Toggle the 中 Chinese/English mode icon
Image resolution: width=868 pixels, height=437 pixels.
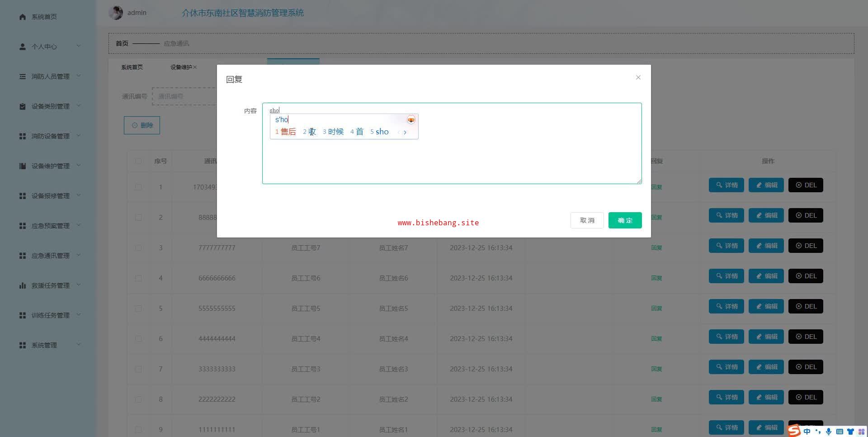[x=807, y=432]
